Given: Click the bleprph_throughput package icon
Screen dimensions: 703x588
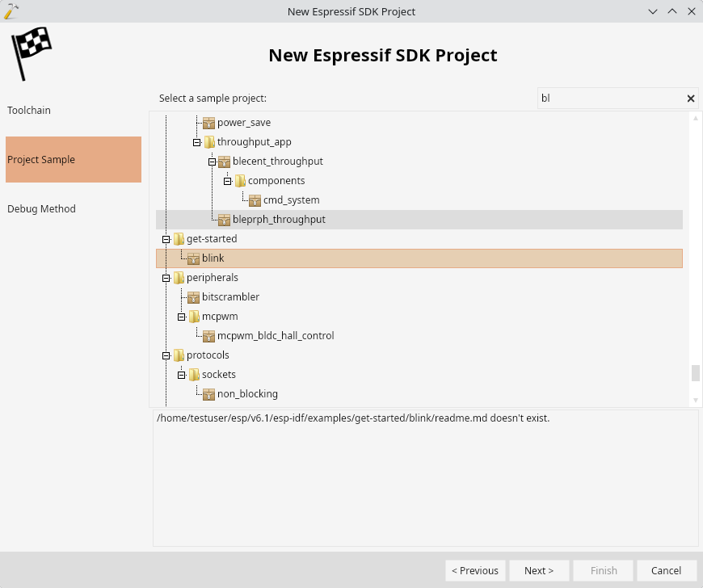Looking at the screenshot, I should click(224, 220).
